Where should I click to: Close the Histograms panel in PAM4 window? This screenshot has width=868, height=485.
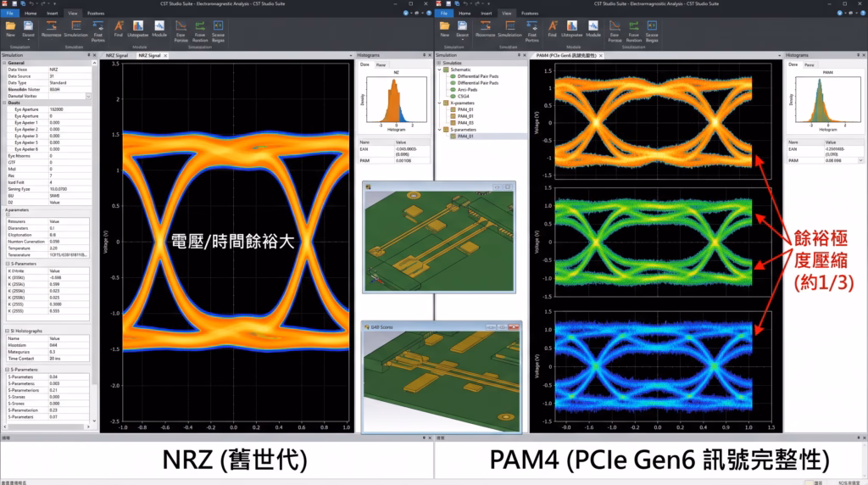(864, 55)
